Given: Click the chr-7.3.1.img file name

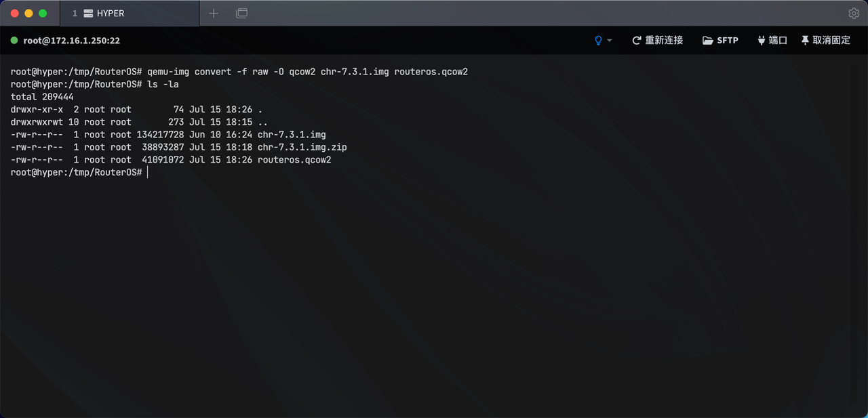Looking at the screenshot, I should click(x=292, y=135).
